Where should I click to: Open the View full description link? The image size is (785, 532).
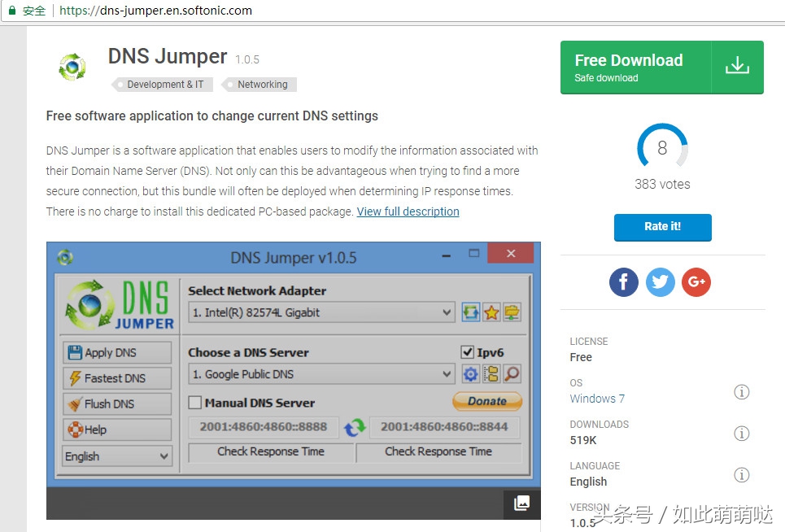click(x=408, y=211)
